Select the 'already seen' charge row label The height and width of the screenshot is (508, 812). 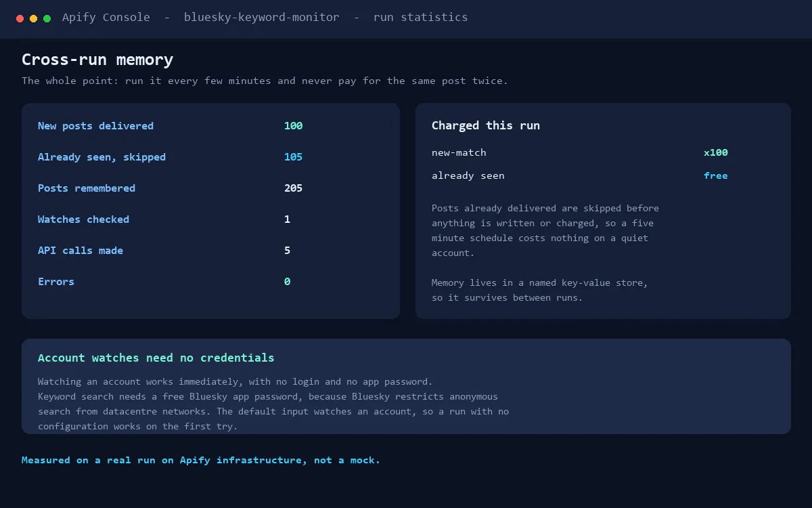click(x=468, y=175)
